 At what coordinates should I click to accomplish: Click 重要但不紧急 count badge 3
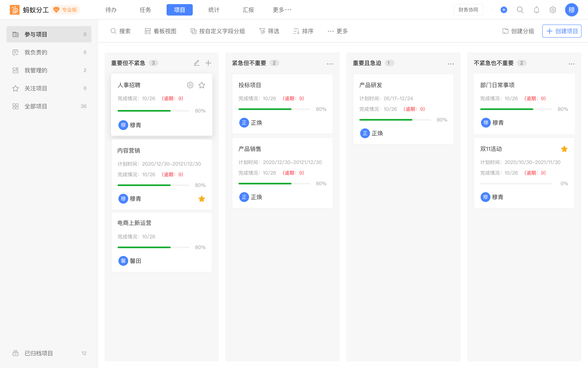153,63
